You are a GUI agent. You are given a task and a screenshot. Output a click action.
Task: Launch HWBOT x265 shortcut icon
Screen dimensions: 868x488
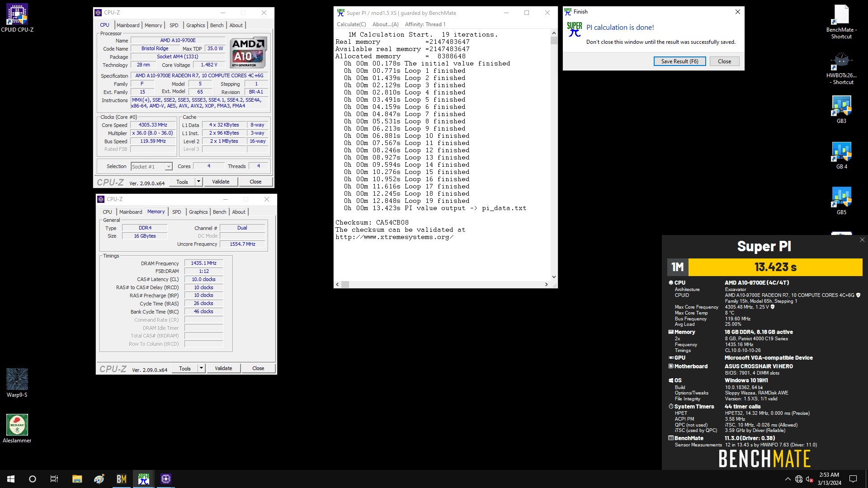[841, 68]
